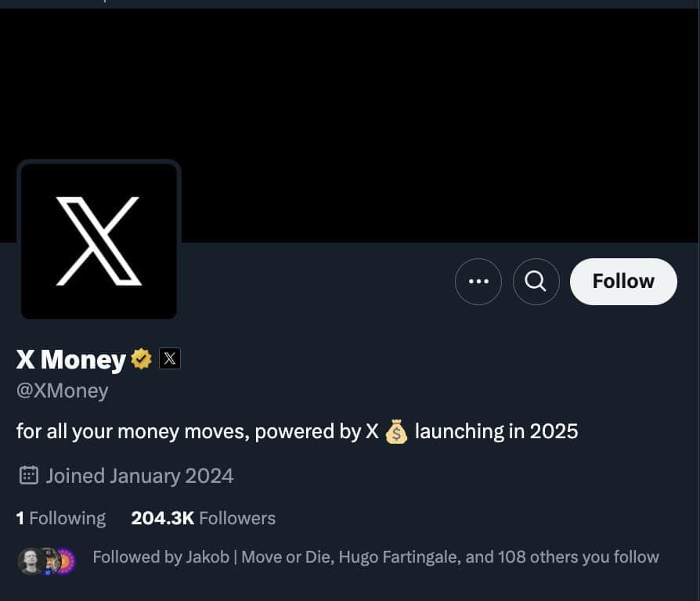Click the leftmost mutual follower avatar
The width and height of the screenshot is (700, 601).
30,560
